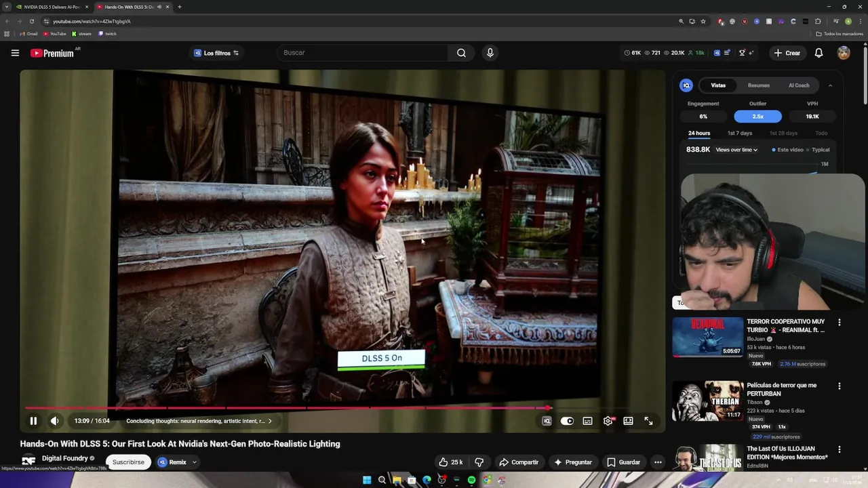Screen dimensions: 868x488
Task: Toggle the Este video chart series
Action: point(787,150)
